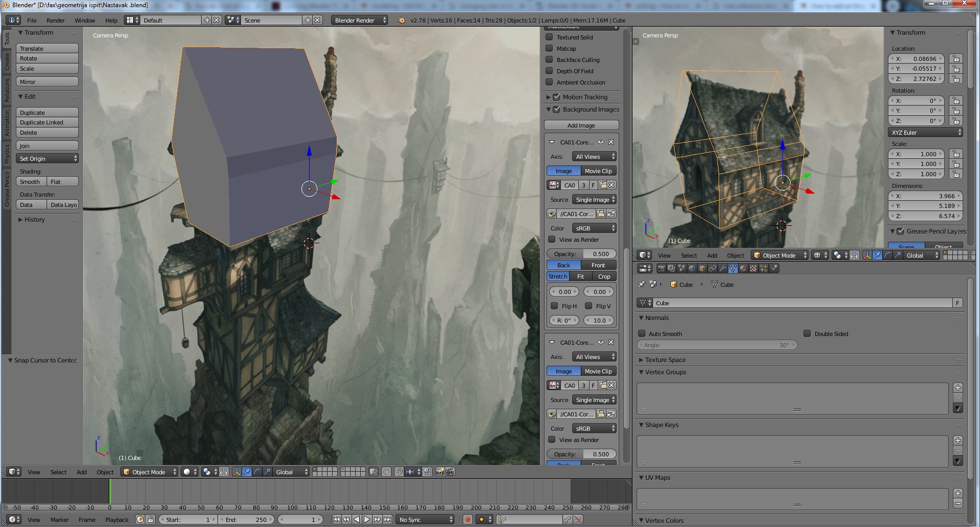Click the Play animation button in timeline

point(367,519)
